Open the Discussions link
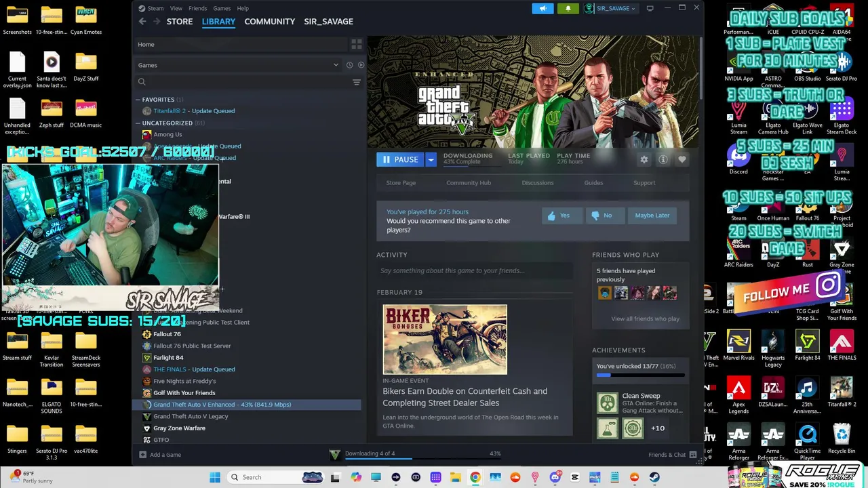 (x=538, y=183)
